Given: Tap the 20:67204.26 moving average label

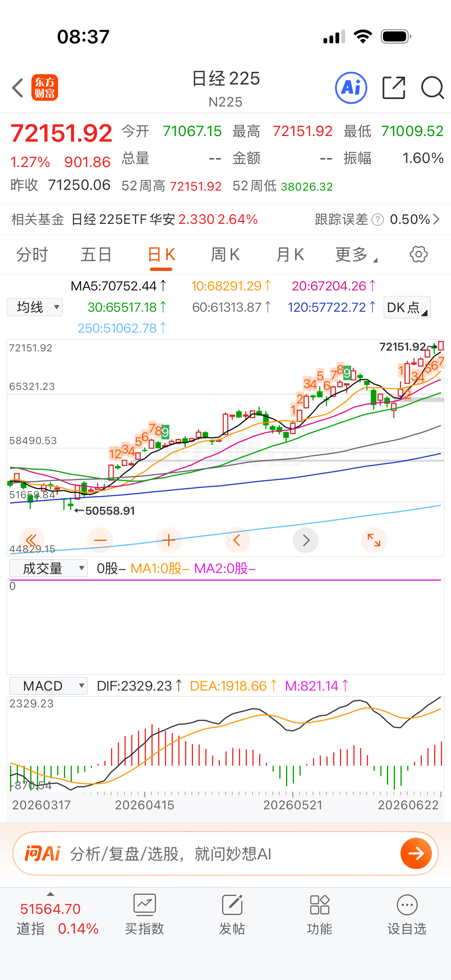Looking at the screenshot, I should click(334, 286).
